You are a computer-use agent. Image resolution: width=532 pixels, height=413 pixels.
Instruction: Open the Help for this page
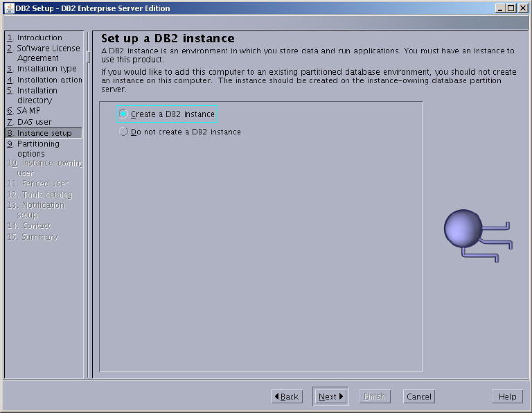507,396
